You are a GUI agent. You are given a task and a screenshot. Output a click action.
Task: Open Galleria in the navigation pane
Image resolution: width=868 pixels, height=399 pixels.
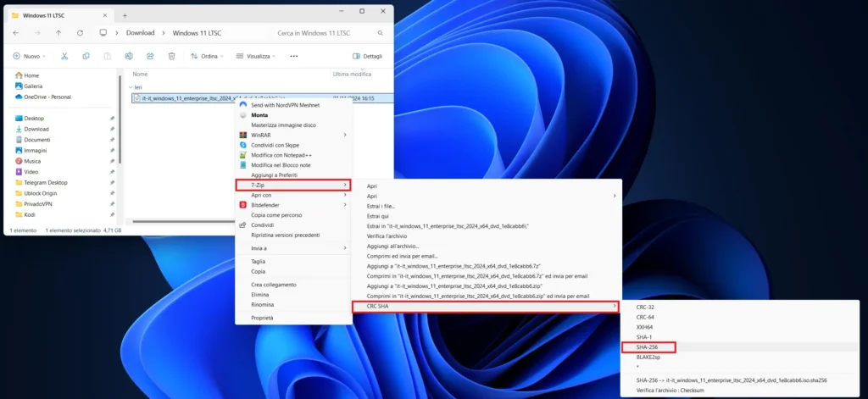(x=33, y=86)
